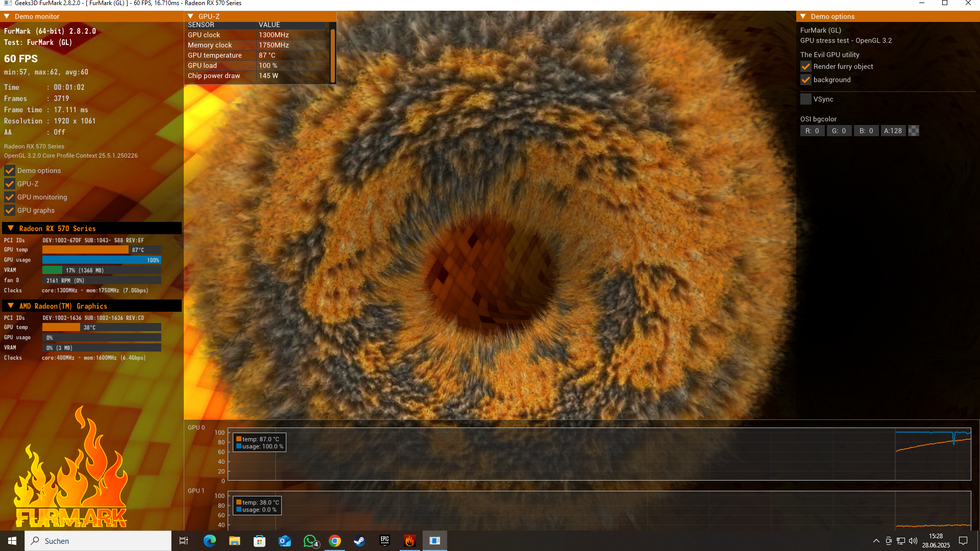
Task: Open File Explorer from taskbar
Action: pyautogui.click(x=235, y=541)
